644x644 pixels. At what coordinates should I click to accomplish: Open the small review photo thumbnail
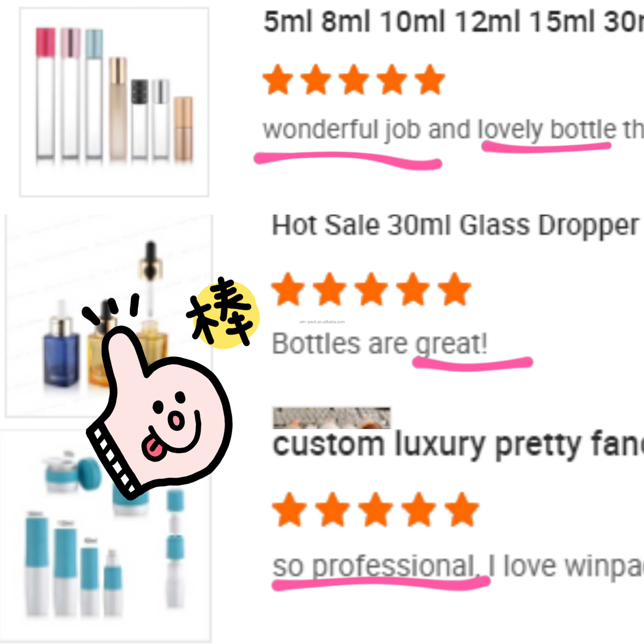pos(332,418)
